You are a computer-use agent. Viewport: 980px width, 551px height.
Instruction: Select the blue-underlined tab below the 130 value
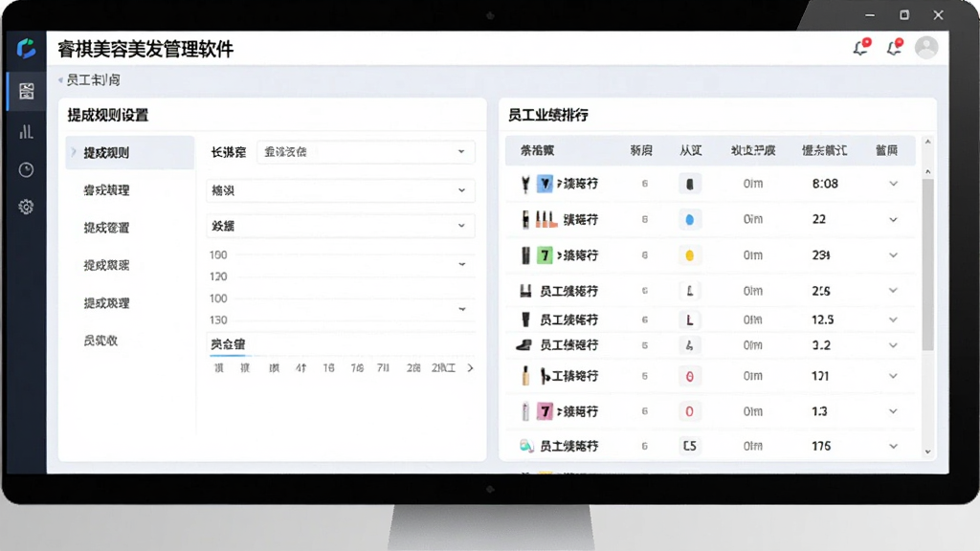(x=228, y=344)
